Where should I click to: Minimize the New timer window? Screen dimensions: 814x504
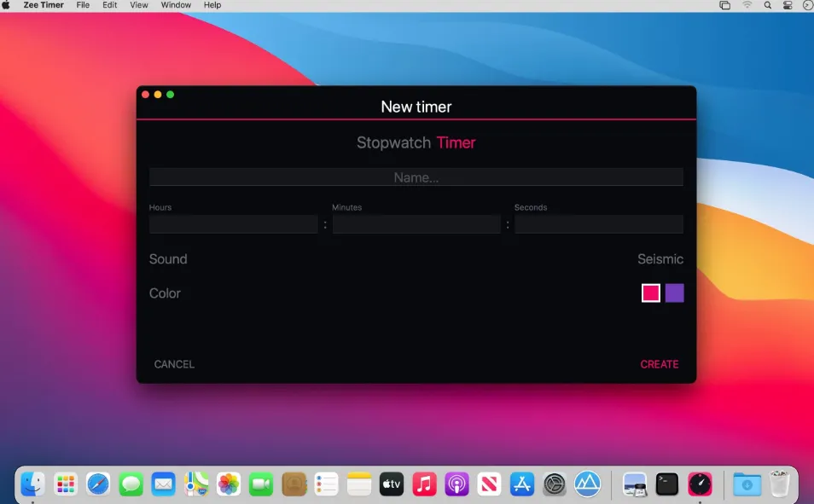click(158, 95)
